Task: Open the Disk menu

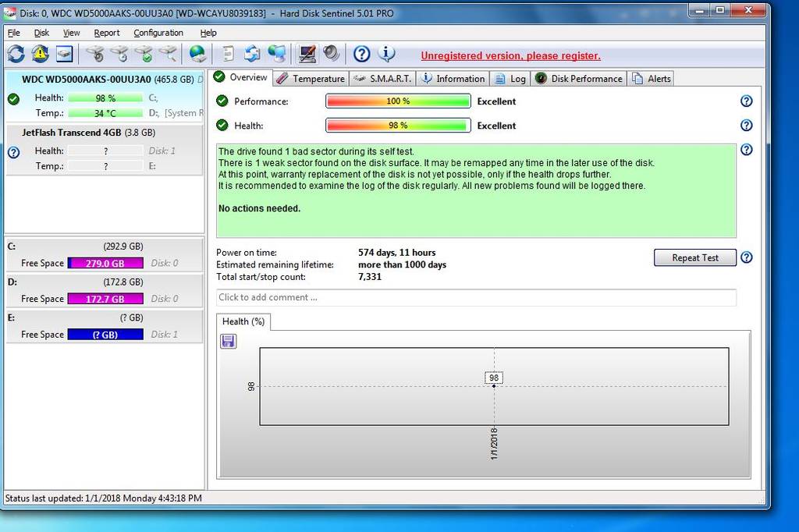Action: [x=41, y=33]
